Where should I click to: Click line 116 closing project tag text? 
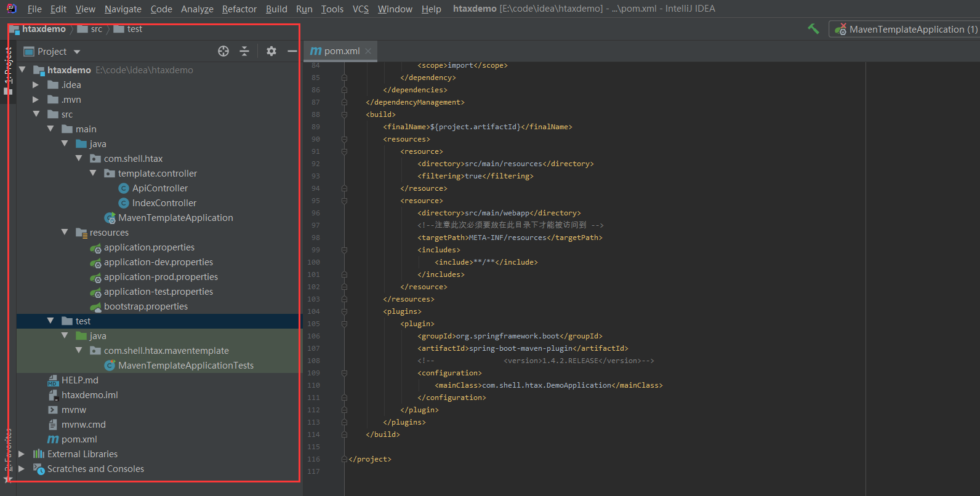click(370, 459)
